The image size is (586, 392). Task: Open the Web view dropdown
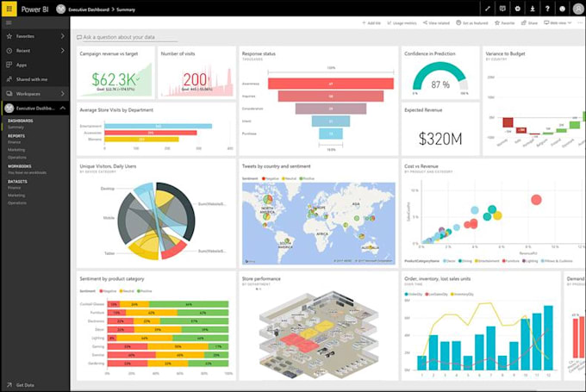click(558, 22)
